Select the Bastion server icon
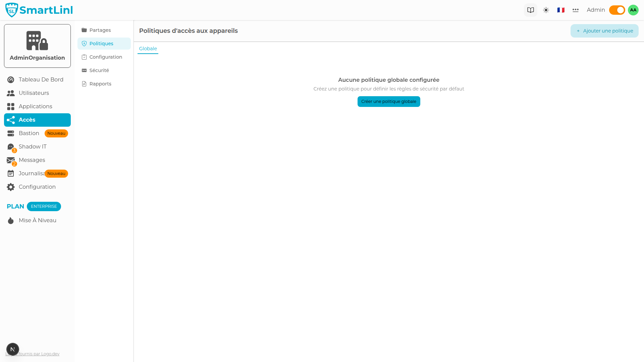The height and width of the screenshot is (362, 644). [x=10, y=133]
